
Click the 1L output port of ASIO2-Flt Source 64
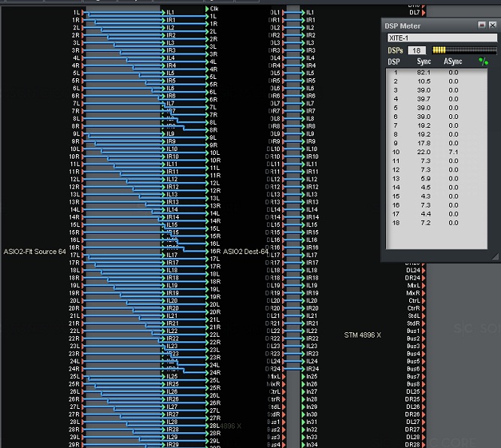(83, 13)
